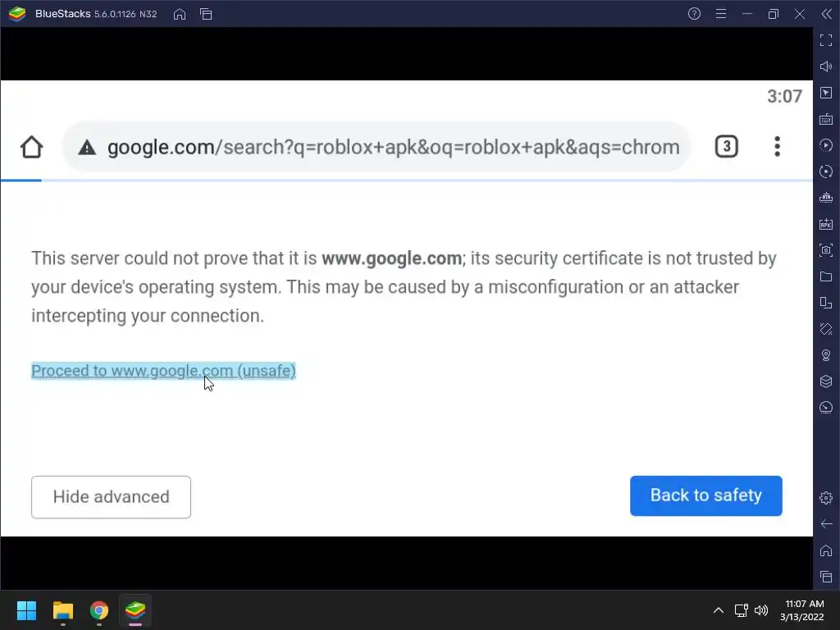Toggle BlueStacks full screen mode
Screen dimensions: 840x630
click(x=825, y=40)
